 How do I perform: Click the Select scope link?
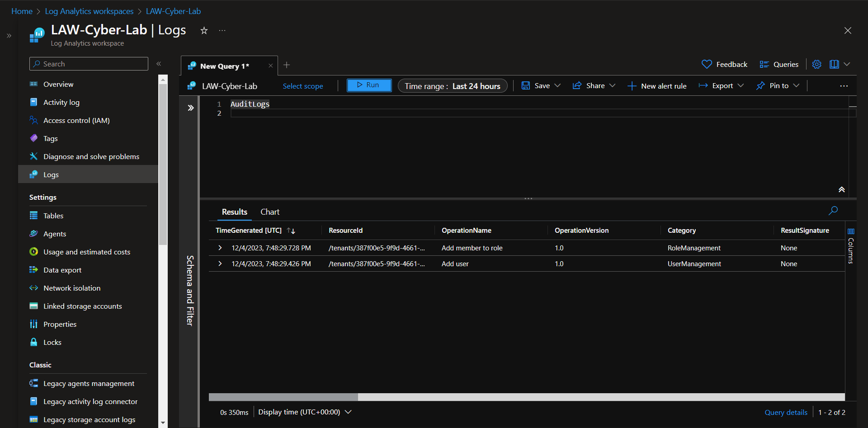pos(303,86)
